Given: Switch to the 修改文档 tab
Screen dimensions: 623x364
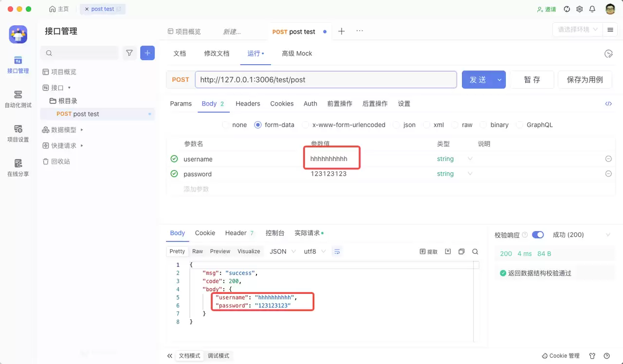Looking at the screenshot, I should tap(217, 54).
